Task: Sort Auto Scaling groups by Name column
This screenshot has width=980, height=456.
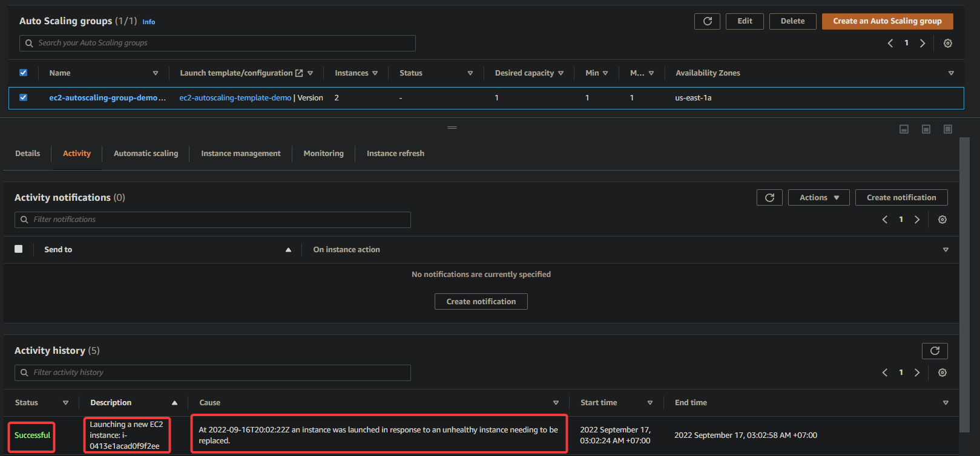Action: (x=156, y=73)
